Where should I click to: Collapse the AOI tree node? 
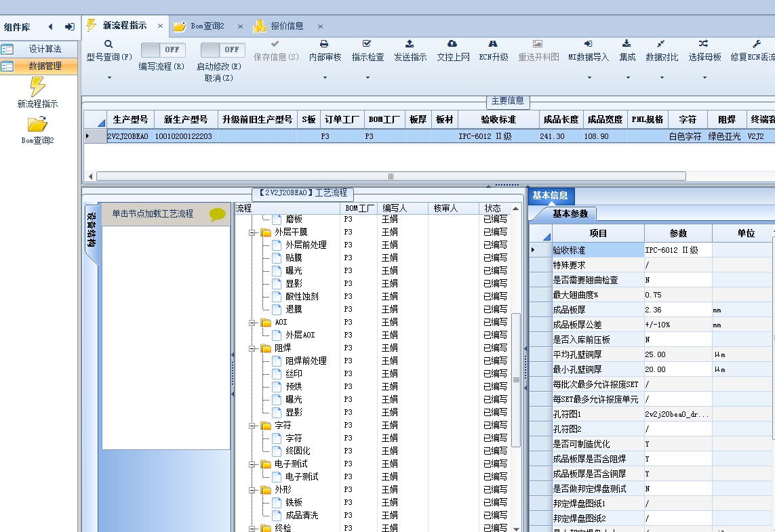(x=252, y=323)
